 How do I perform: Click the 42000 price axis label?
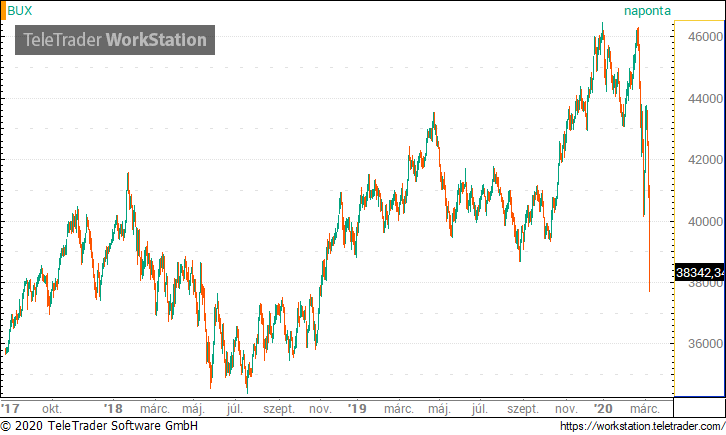(x=705, y=160)
